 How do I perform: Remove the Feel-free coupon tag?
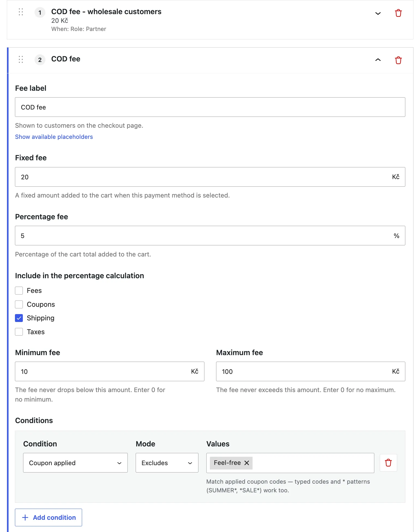pos(247,463)
